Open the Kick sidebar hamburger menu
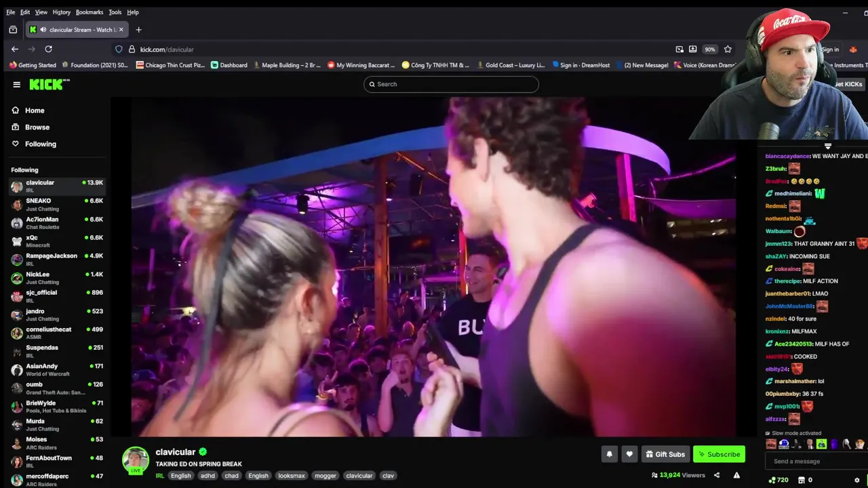This screenshot has width=868, height=488. [16, 84]
